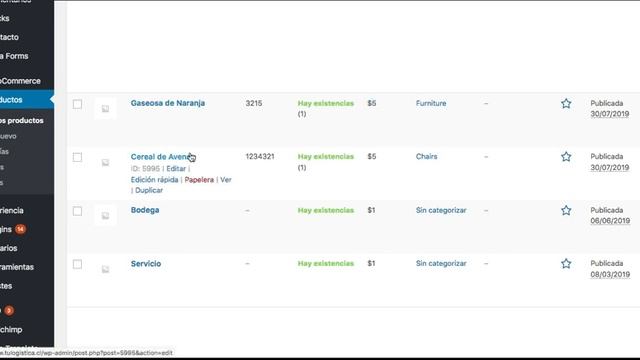Click date 08/03/2019 in Servicio row
640x360 pixels.
tap(610, 274)
